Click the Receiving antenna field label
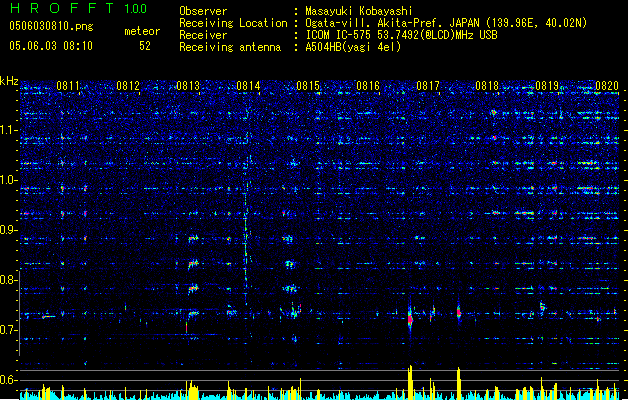This screenshot has width=629, height=400. point(230,47)
